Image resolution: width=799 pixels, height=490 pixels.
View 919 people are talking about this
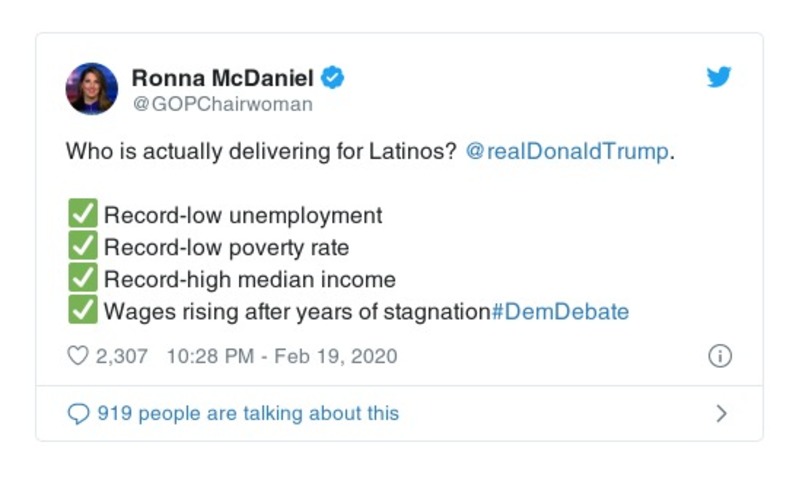click(x=247, y=413)
